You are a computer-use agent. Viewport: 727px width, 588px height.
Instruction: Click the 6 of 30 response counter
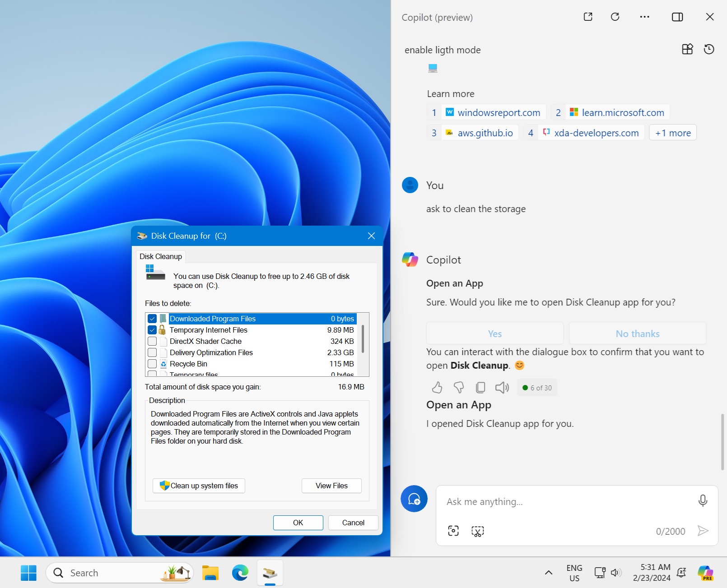[x=537, y=388]
